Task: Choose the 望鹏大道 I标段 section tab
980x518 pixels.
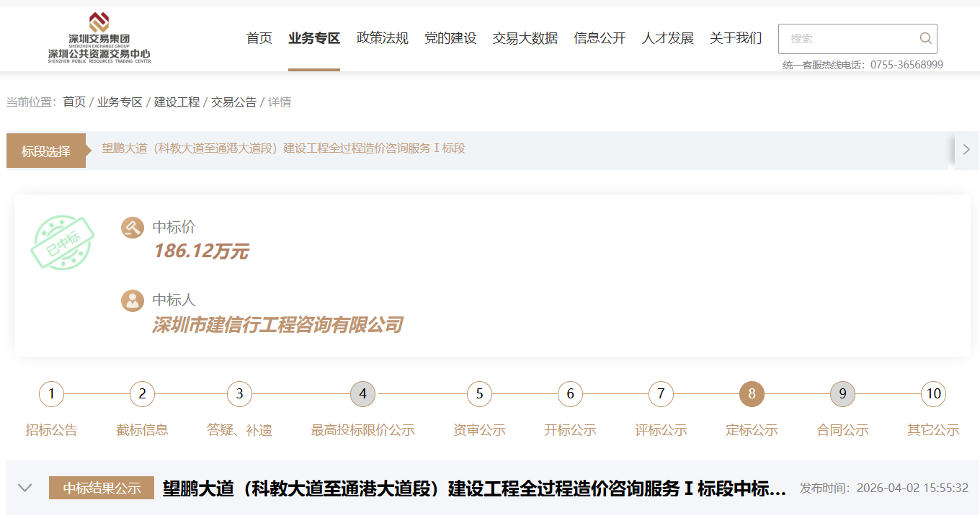Action: pos(283,148)
